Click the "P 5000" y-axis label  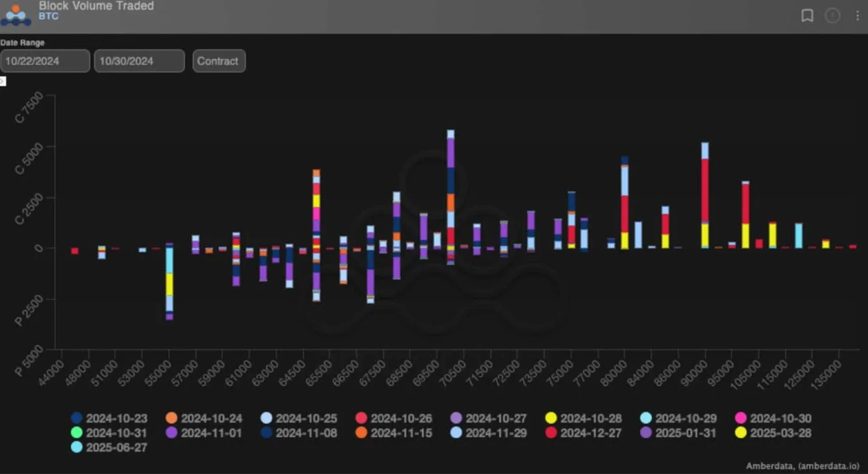click(x=29, y=361)
